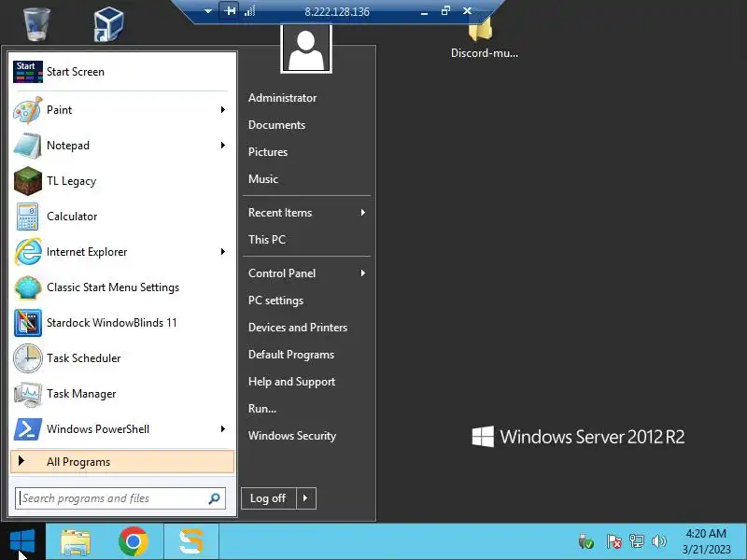747x560 pixels.
Task: Open the Discord-mu... folder on desktop
Action: coord(484,38)
